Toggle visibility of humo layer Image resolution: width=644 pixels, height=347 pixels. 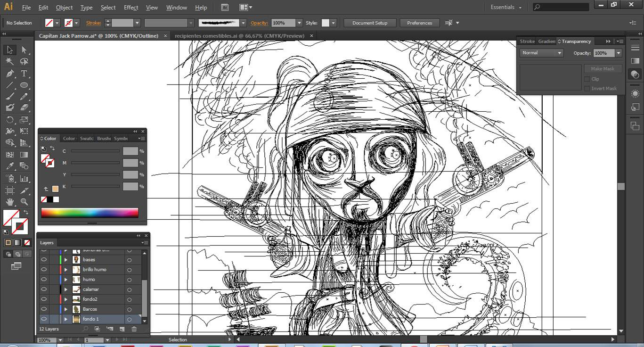tap(44, 280)
